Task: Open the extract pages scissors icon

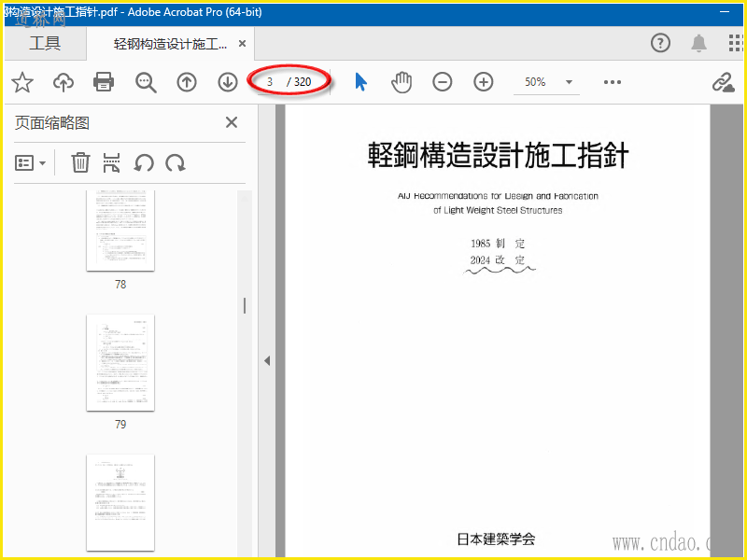Action: pyautogui.click(x=111, y=162)
